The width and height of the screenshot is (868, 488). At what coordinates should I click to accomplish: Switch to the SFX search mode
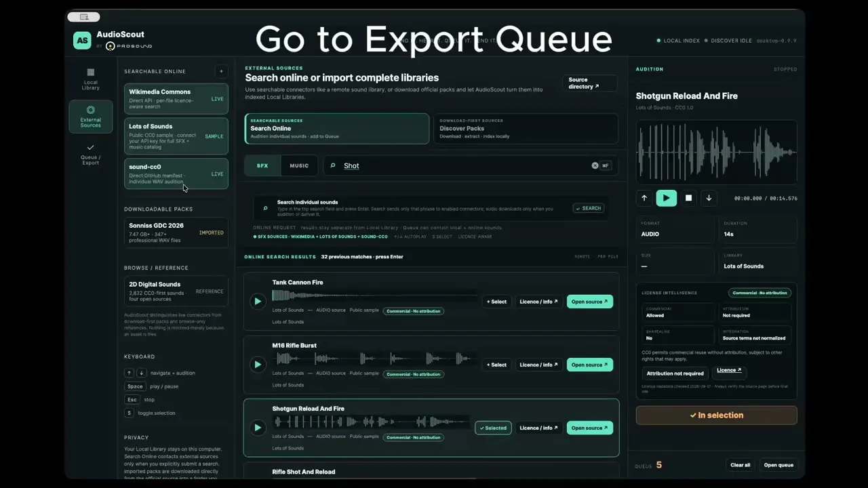(262, 165)
